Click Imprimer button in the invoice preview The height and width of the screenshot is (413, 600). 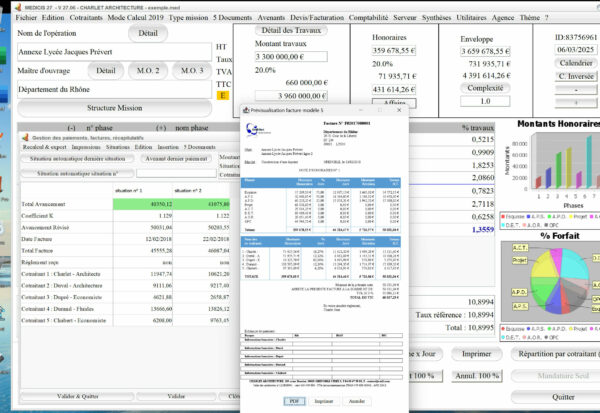[x=324, y=401]
